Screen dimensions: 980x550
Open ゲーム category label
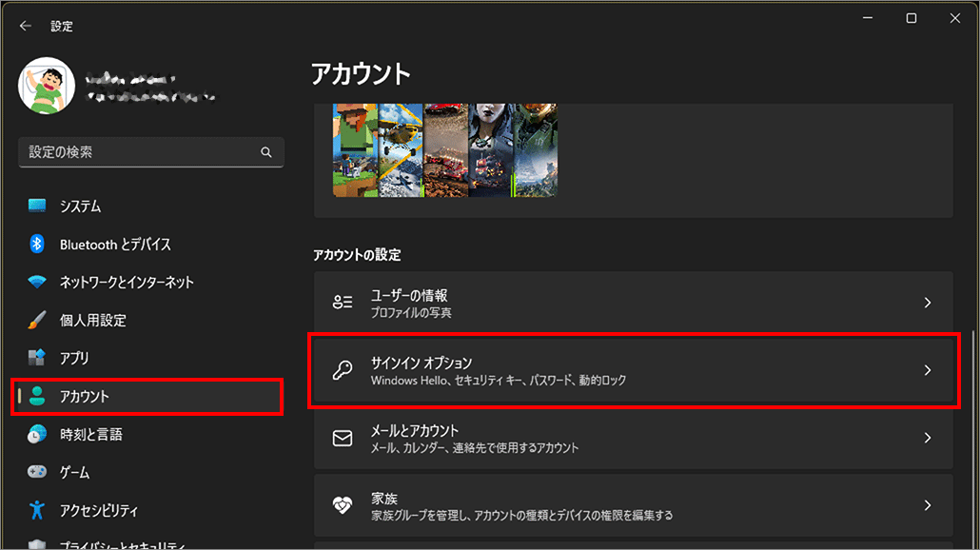74,473
